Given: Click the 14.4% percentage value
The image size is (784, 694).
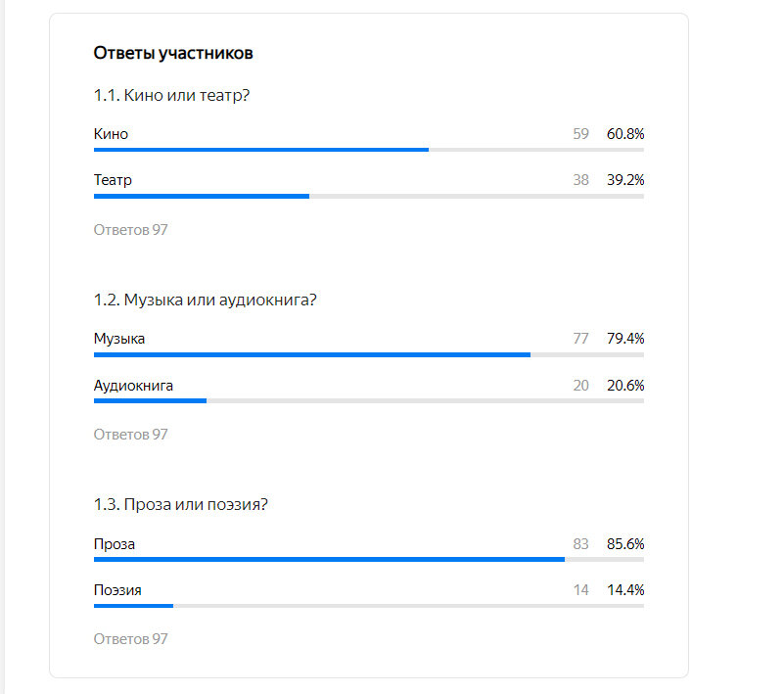Looking at the screenshot, I should point(625,590).
